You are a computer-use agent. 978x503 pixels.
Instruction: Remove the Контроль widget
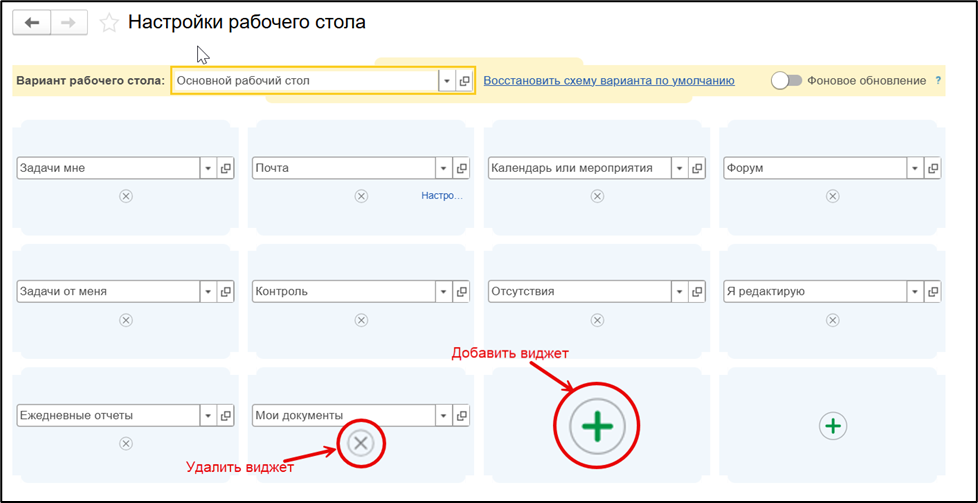[x=361, y=320]
